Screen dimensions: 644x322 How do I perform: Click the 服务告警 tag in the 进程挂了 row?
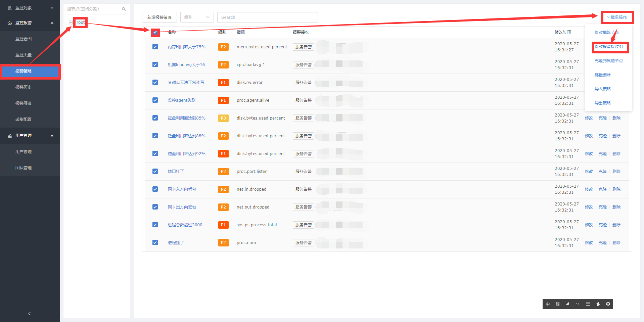304,243
